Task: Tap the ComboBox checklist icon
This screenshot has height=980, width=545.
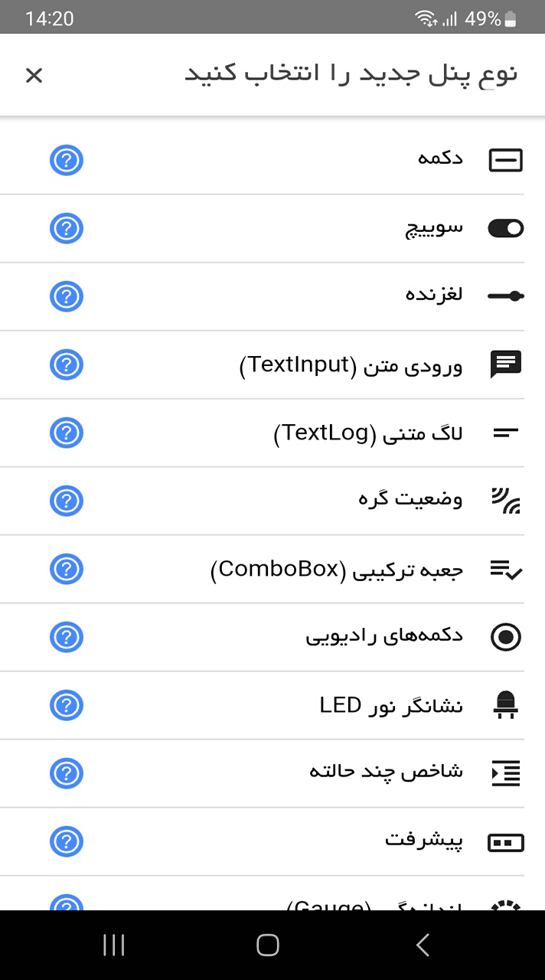Action: (505, 569)
